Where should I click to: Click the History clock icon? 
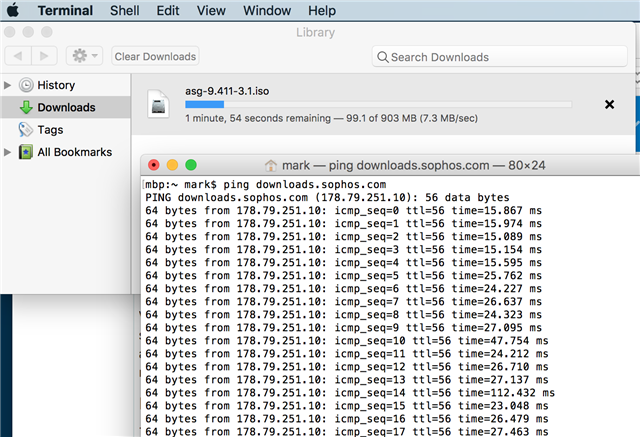click(x=26, y=85)
